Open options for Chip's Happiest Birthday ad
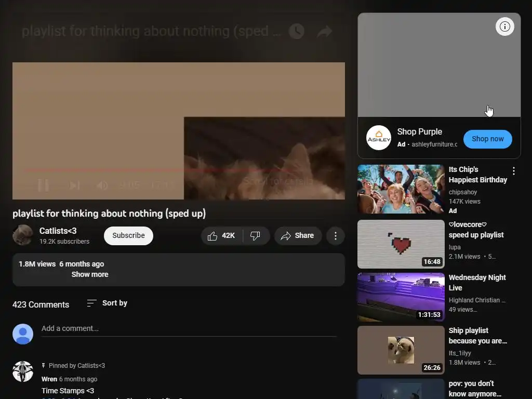Screen dimensions: 532x399 click(514, 171)
